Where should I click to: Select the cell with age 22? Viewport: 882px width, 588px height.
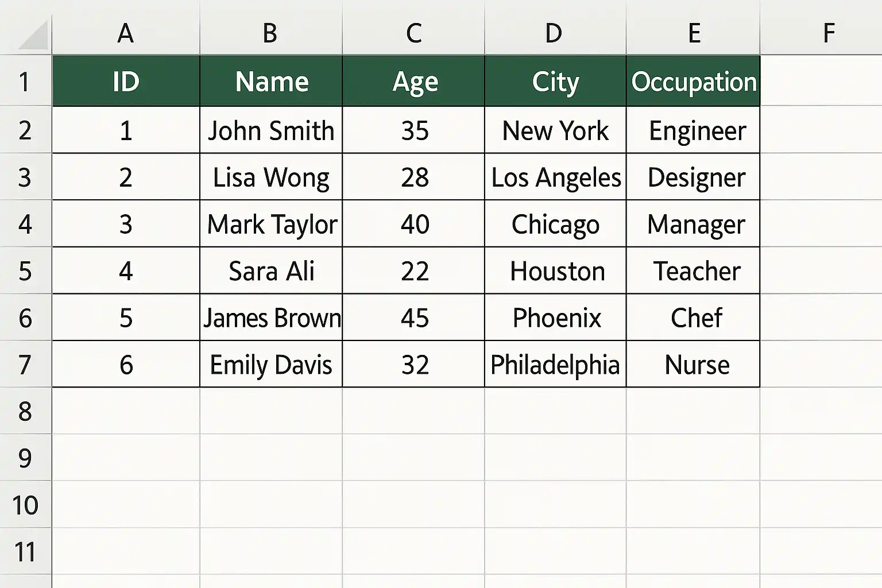[x=413, y=270]
